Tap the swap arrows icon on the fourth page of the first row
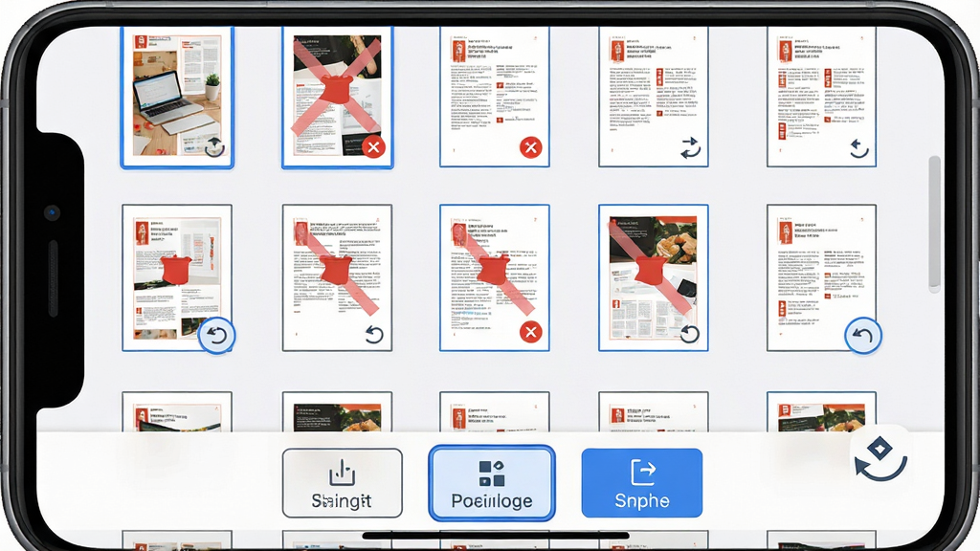 coord(690,147)
